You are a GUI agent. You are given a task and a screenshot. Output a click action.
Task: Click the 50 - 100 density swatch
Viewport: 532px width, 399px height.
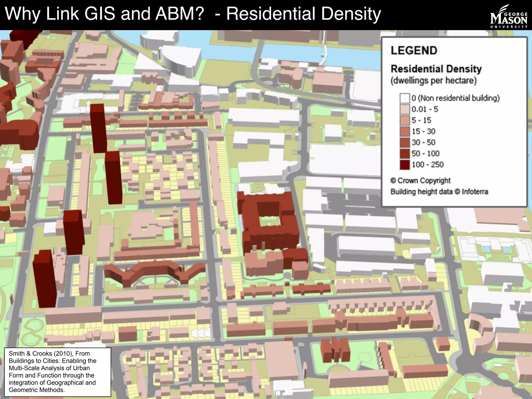coord(405,154)
